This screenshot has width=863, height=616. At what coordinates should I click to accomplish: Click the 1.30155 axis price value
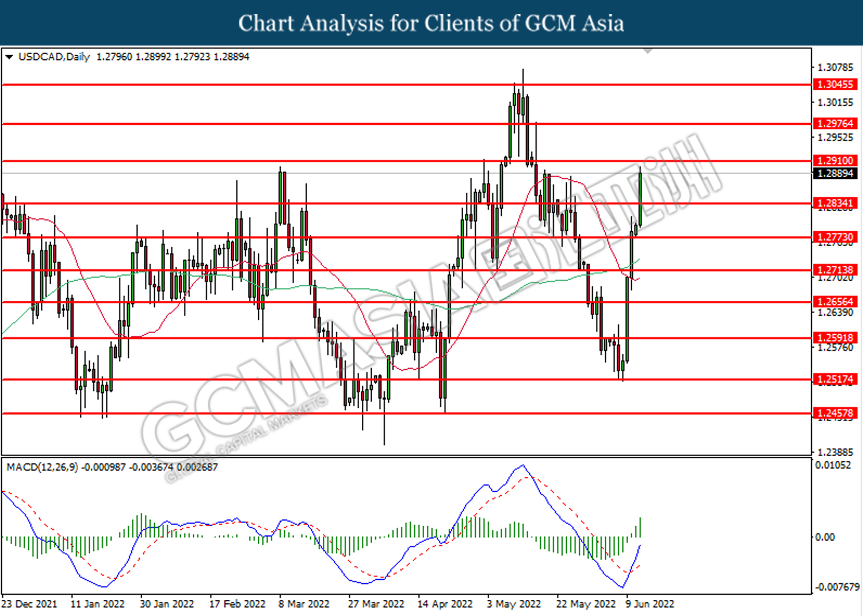tap(835, 102)
